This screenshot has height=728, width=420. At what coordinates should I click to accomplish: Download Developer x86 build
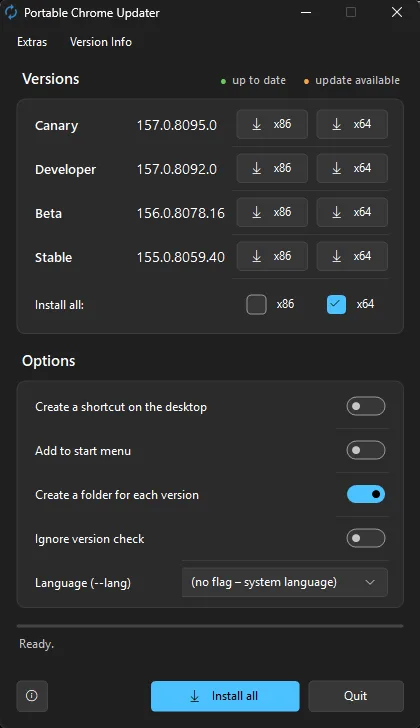pos(272,168)
